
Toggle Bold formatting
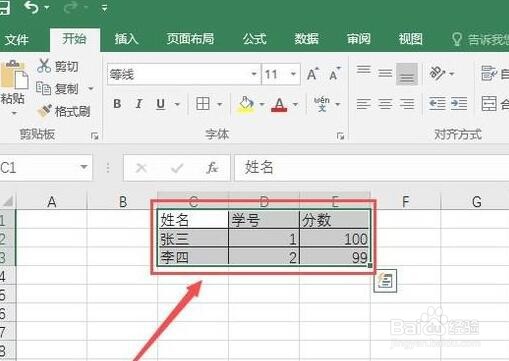click(x=117, y=104)
